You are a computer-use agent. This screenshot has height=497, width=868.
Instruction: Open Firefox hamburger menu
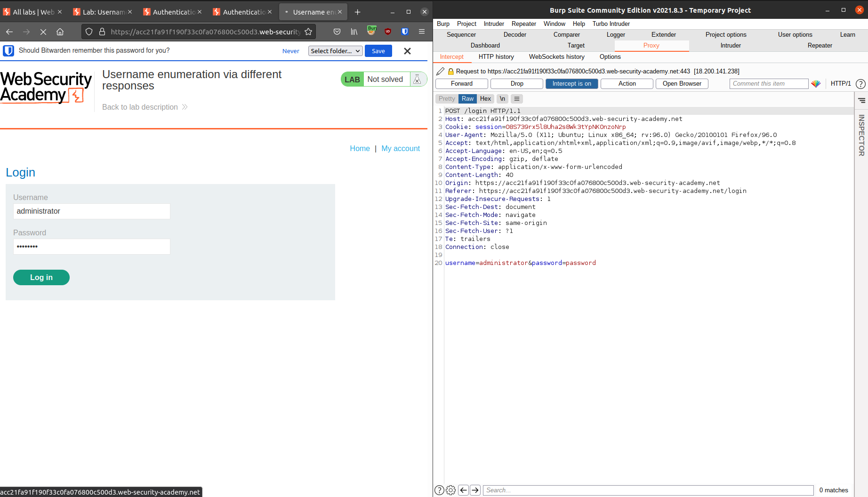[x=422, y=32]
